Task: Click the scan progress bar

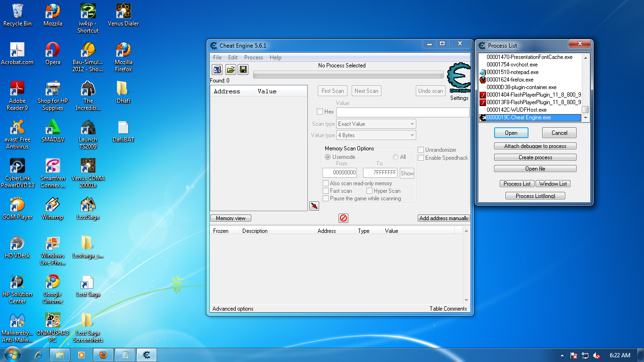Action: (x=348, y=74)
